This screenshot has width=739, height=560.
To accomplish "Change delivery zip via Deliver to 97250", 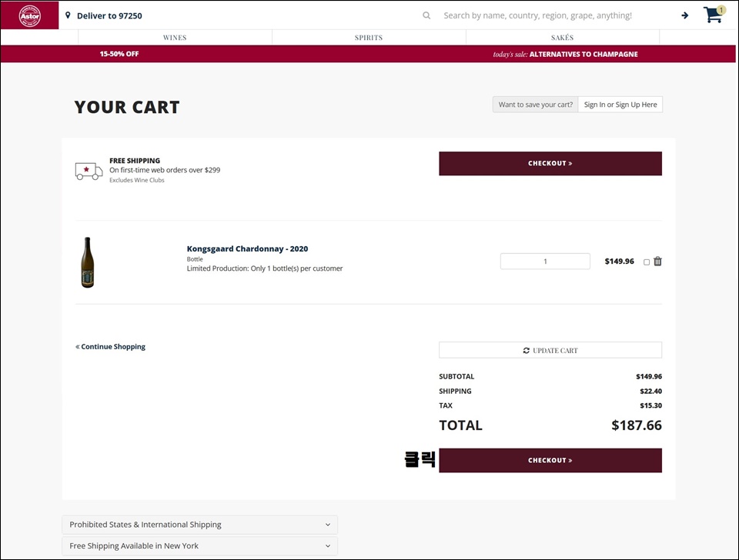I will tap(109, 15).
